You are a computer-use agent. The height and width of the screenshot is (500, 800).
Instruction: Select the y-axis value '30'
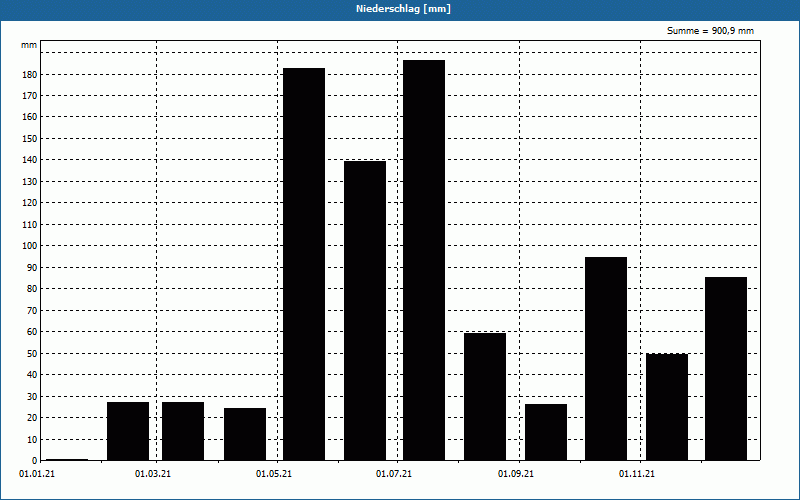(32, 396)
